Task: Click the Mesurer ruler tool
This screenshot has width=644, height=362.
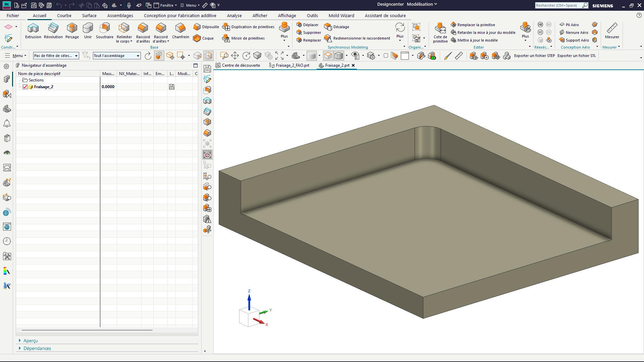Action: (x=612, y=31)
